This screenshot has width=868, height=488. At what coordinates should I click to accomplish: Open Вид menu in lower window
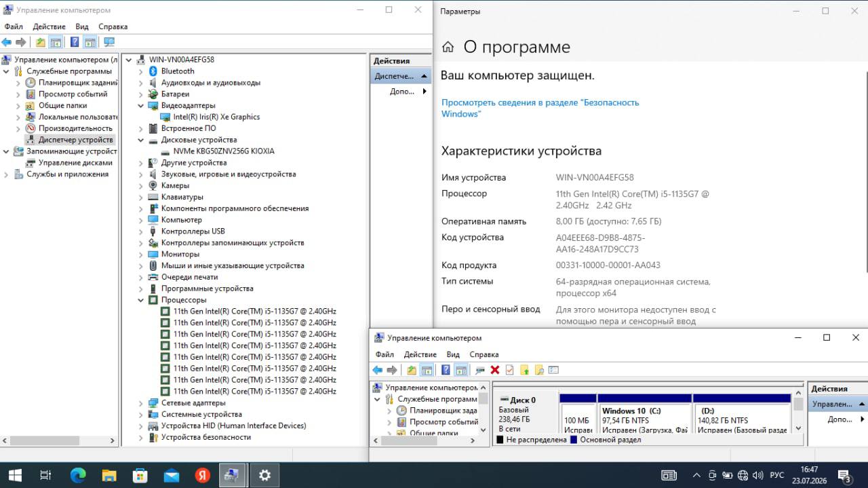pyautogui.click(x=453, y=354)
